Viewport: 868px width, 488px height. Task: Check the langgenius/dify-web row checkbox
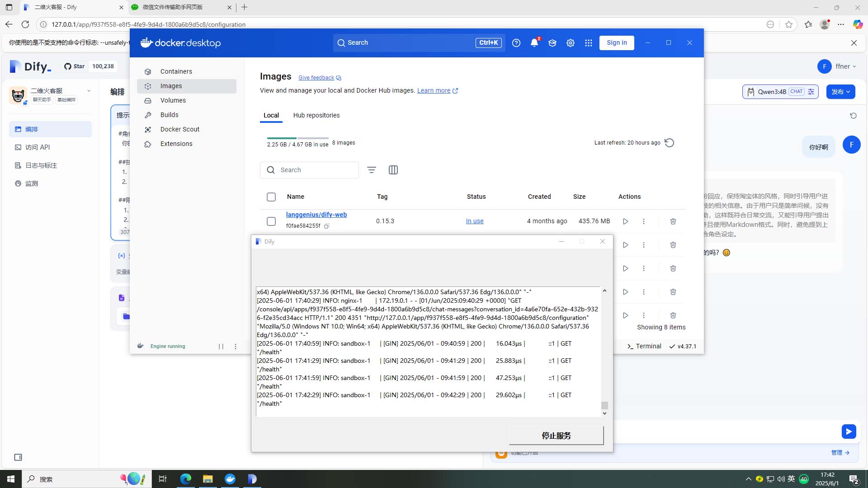point(271,221)
